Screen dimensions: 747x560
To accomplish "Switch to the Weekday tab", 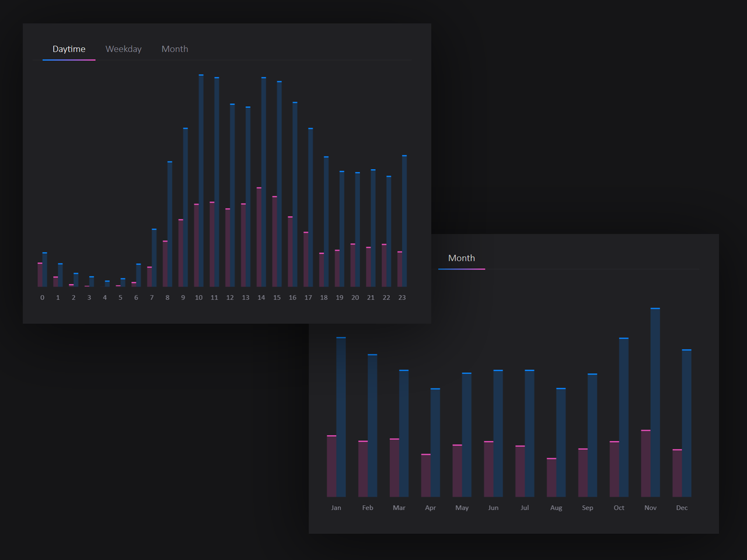I will pos(123,49).
